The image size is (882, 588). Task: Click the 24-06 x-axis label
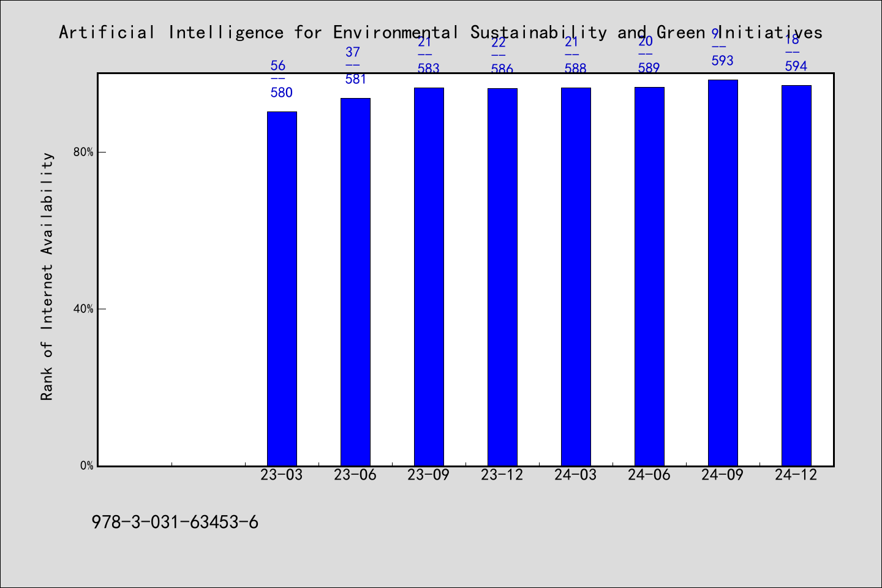(x=649, y=475)
